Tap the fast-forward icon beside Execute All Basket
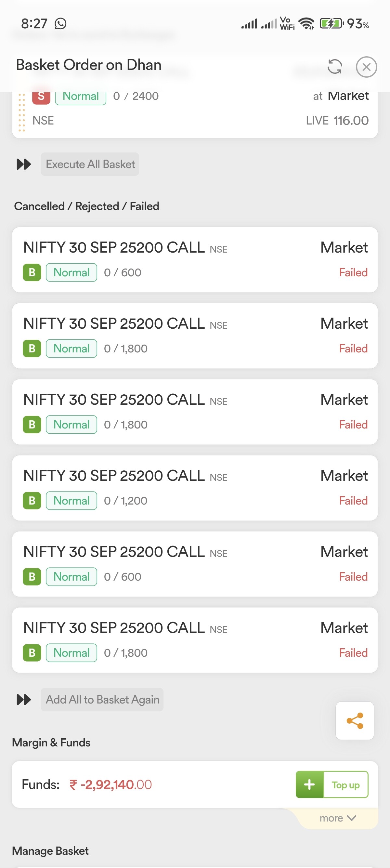This screenshot has height=868, width=390. coord(24,164)
